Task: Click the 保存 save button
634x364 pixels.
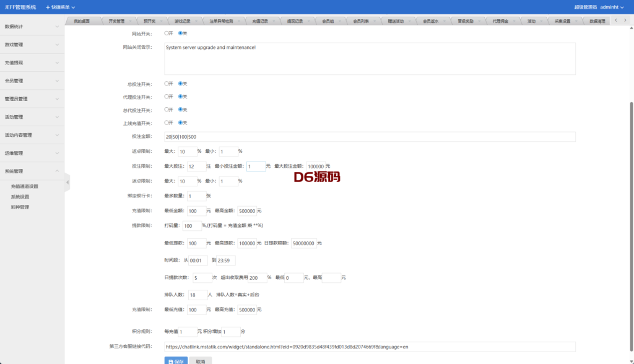Action: 176,360
